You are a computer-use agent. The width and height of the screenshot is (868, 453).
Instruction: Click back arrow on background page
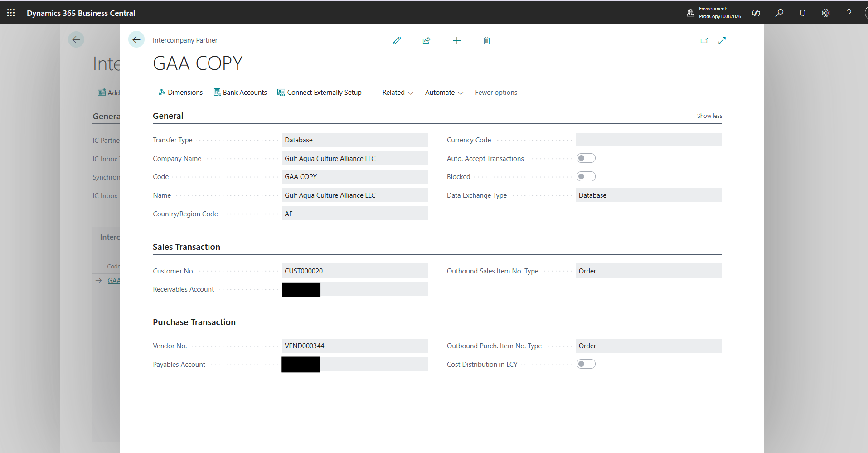coord(76,39)
